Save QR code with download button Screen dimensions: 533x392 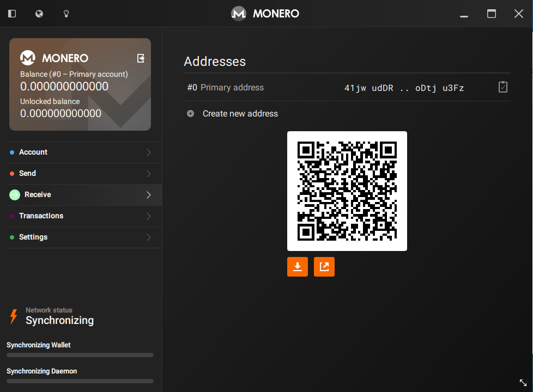click(x=298, y=267)
